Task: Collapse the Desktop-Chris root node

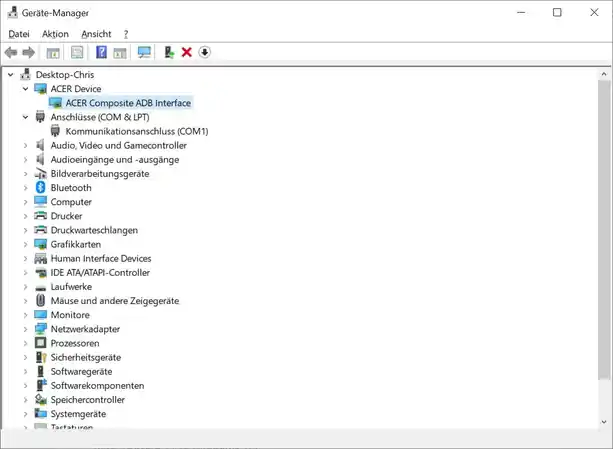Action: coord(11,74)
